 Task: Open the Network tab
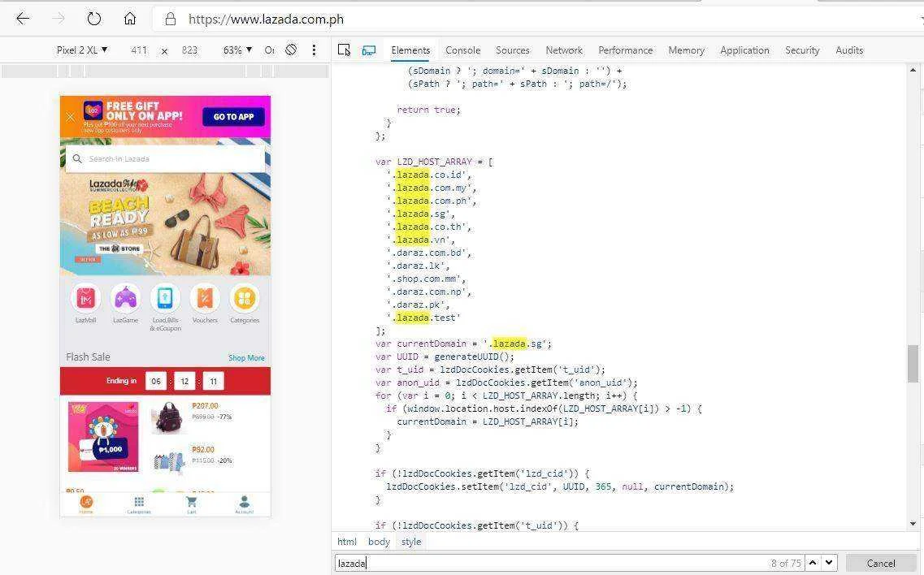(564, 50)
